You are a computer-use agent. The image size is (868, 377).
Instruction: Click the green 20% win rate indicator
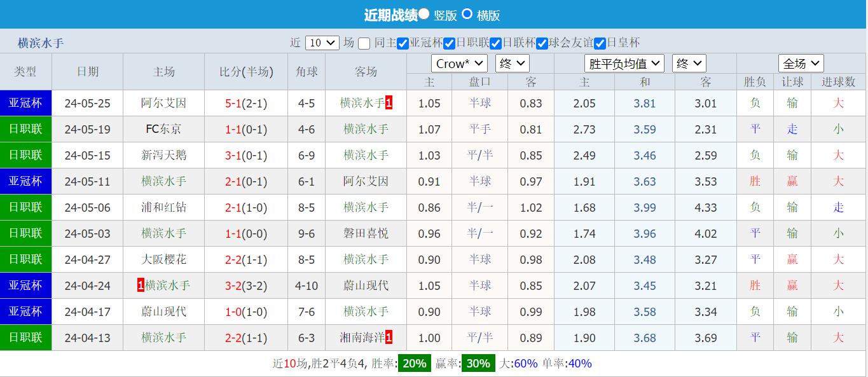[x=413, y=362]
